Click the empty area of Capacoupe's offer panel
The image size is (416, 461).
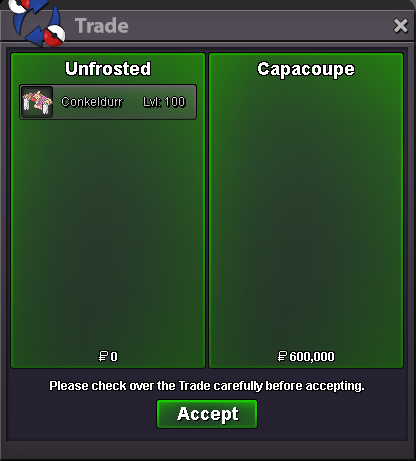[x=306, y=213]
